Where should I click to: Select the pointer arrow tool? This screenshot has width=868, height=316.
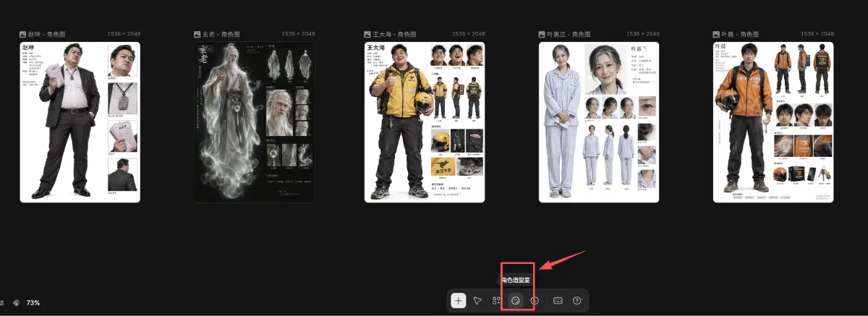[x=477, y=301]
